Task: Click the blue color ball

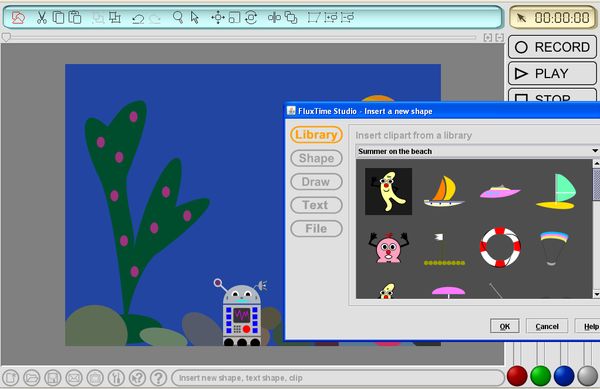Action: coord(564,376)
